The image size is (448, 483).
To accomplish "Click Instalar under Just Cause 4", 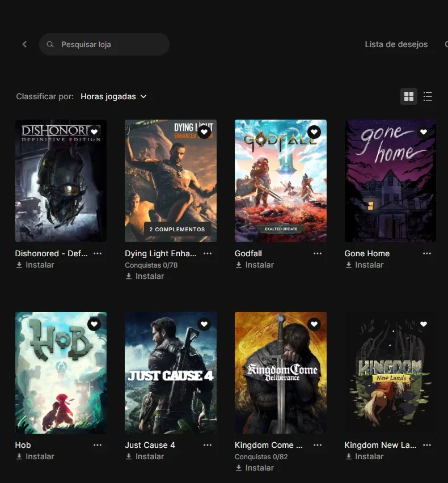I will tap(145, 456).
